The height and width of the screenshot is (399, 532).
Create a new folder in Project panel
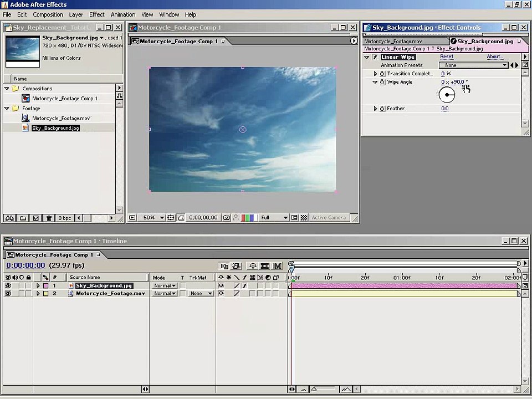click(23, 218)
